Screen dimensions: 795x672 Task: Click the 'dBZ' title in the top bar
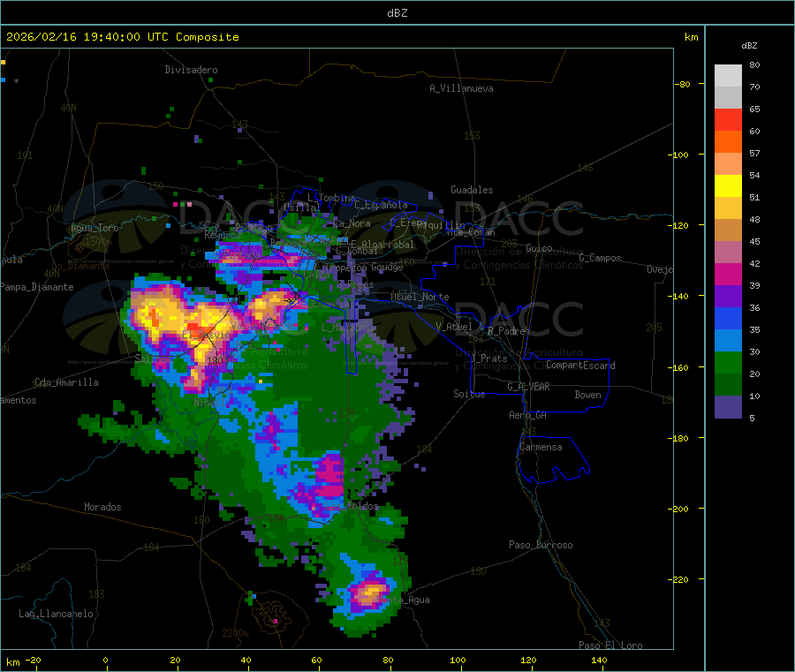coord(397,13)
